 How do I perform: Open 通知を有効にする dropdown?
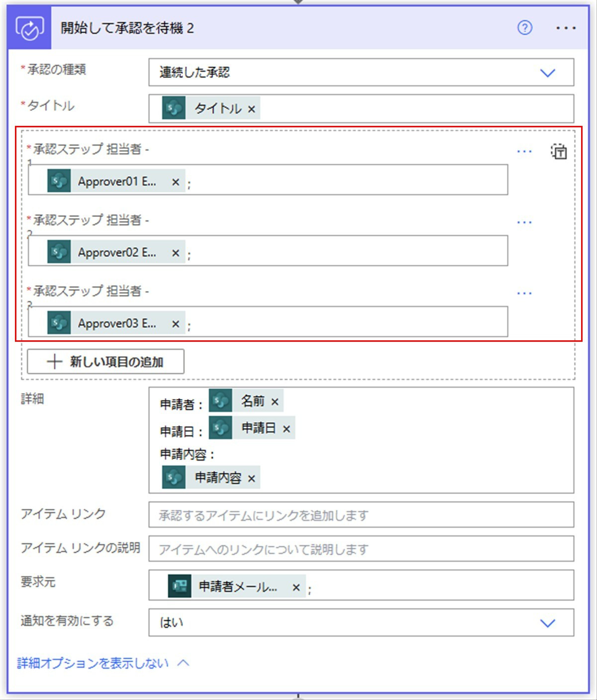click(x=547, y=623)
